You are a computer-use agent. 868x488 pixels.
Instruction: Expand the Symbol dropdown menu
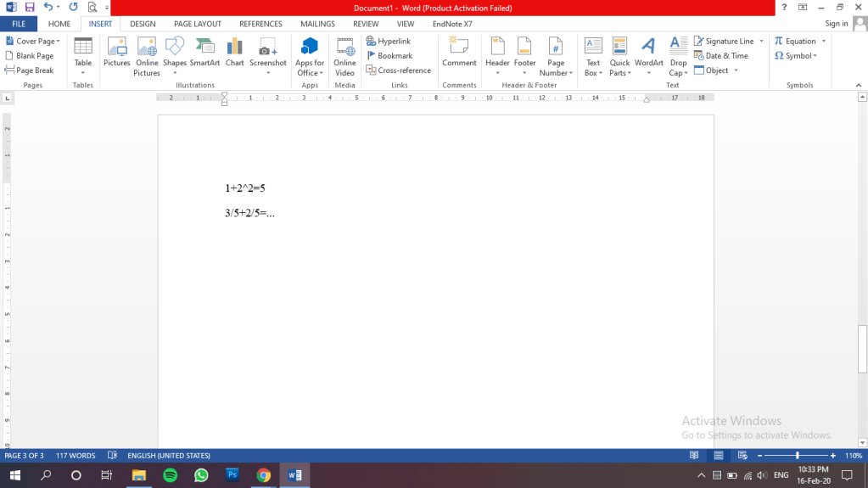tap(796, 56)
